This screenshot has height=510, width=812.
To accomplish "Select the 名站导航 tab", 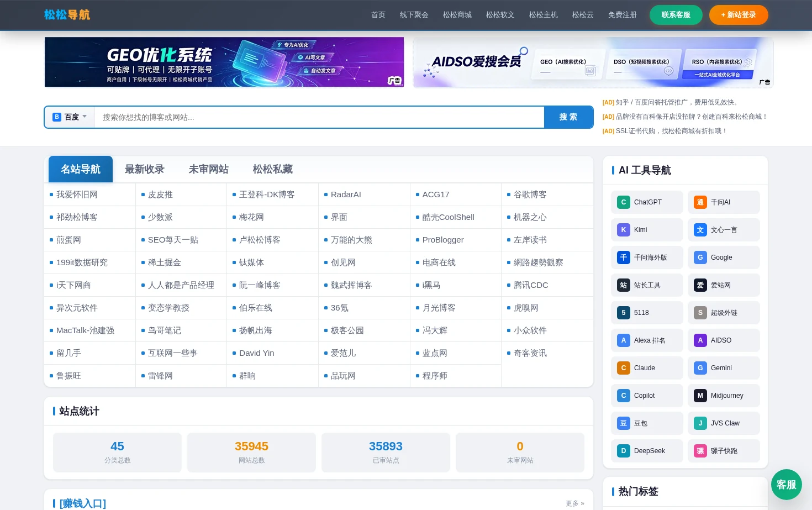I will pyautogui.click(x=81, y=169).
